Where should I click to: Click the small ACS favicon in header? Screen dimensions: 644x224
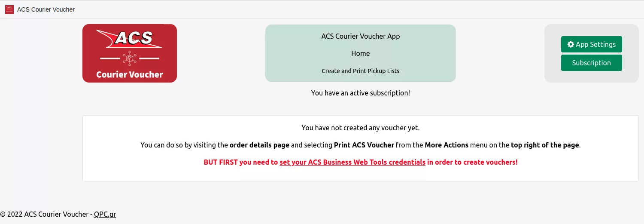click(x=9, y=9)
